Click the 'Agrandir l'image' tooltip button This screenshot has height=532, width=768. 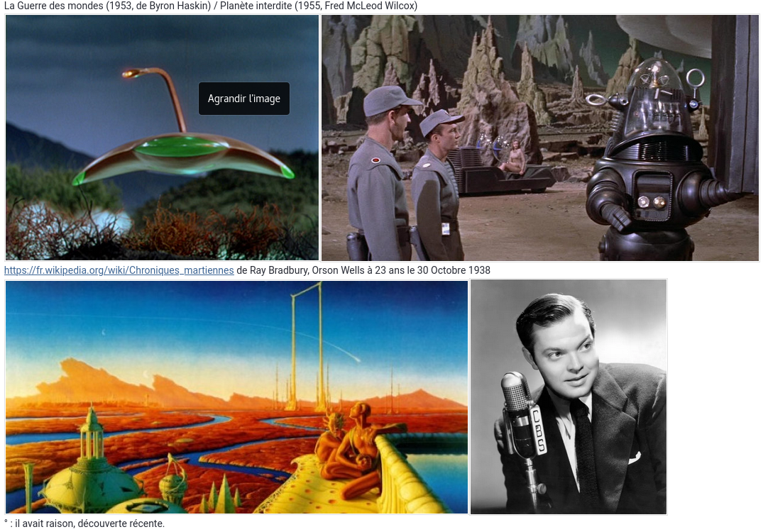244,99
